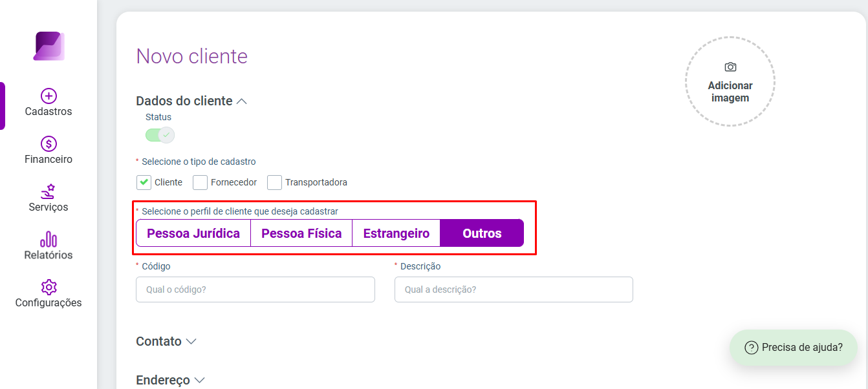Open the Financeiro dollar icon
Image resolution: width=868 pixels, height=389 pixels.
[49, 143]
